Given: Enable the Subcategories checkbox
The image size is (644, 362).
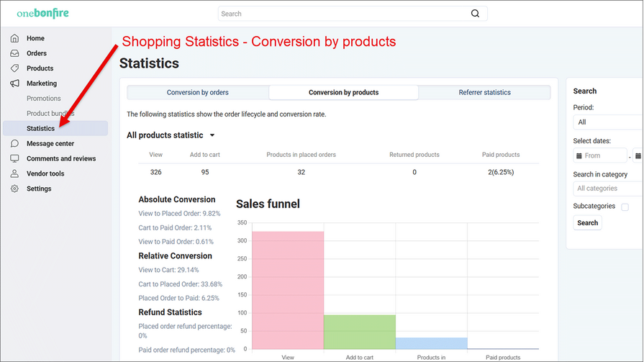Looking at the screenshot, I should click(625, 207).
